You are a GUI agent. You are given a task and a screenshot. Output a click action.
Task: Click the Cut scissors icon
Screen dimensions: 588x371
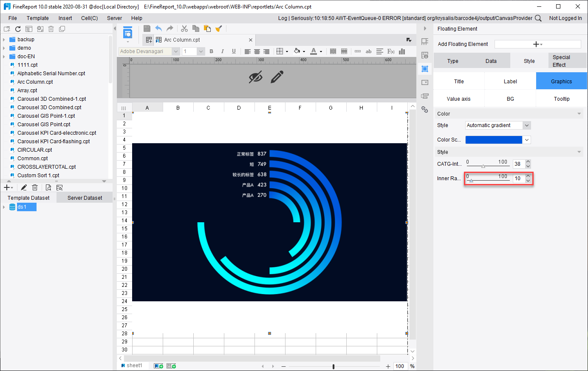pos(184,28)
